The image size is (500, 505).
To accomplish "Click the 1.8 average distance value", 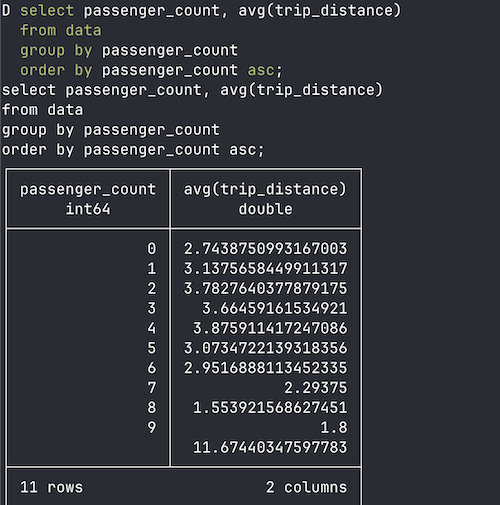I will [x=334, y=427].
